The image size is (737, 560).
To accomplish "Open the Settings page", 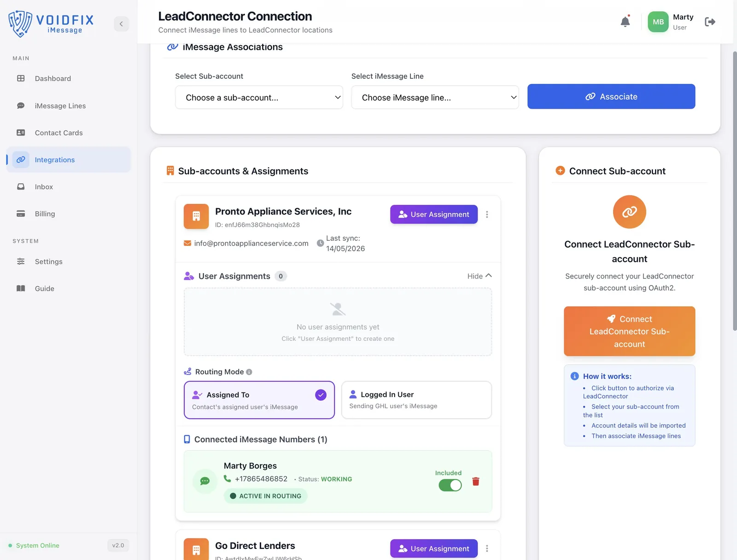I will point(69,261).
